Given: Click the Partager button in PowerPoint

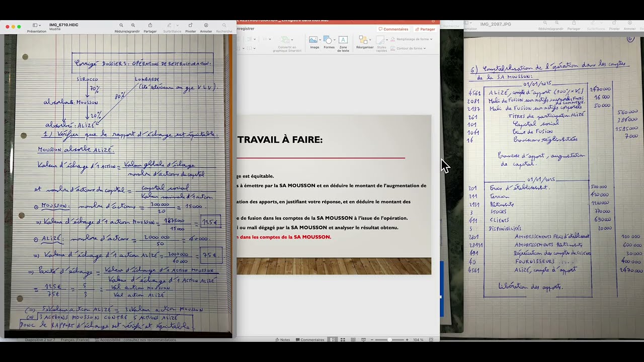Looking at the screenshot, I should point(425,29).
